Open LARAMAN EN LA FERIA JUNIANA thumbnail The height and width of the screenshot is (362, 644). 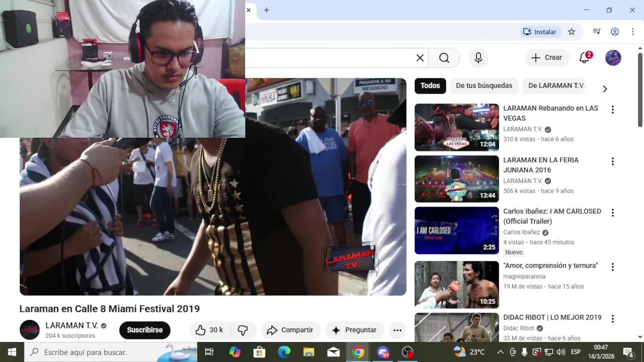[457, 179]
